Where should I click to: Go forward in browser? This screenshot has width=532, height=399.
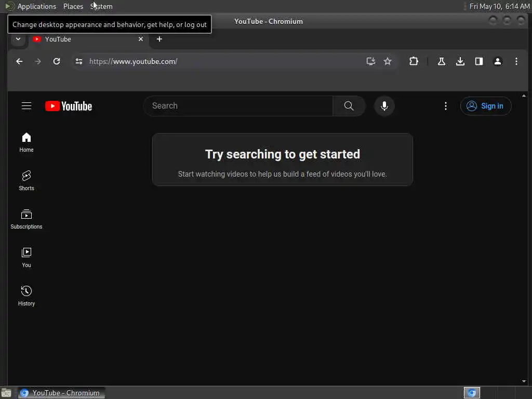pyautogui.click(x=38, y=61)
